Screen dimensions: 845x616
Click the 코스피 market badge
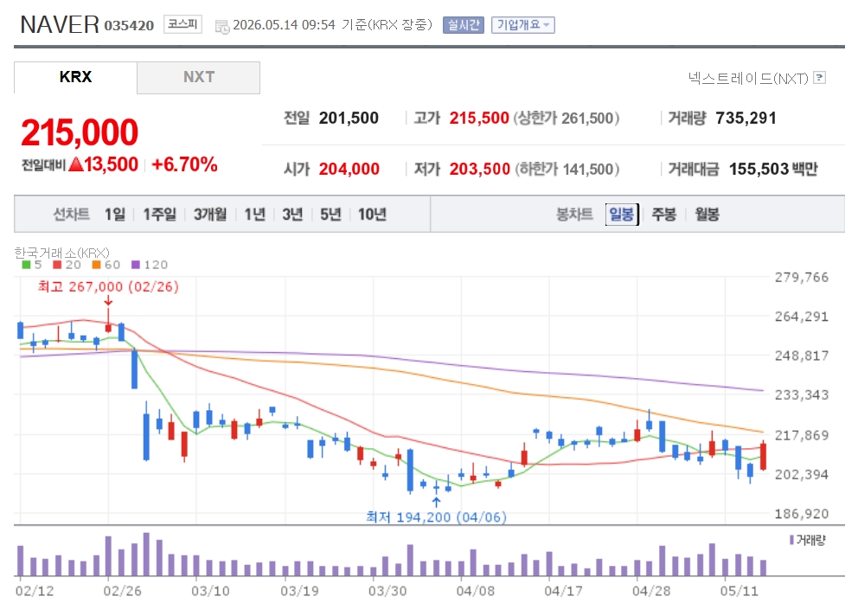pos(182,24)
